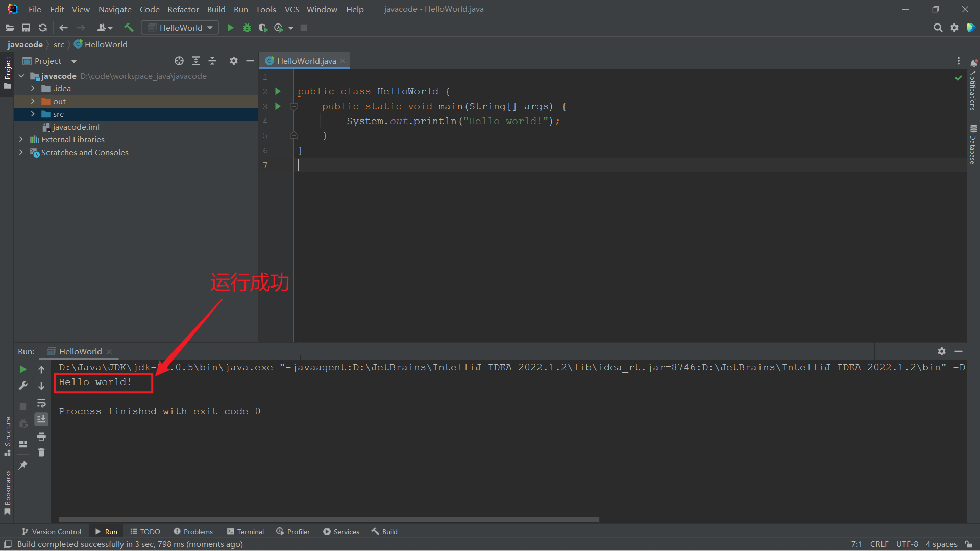The height and width of the screenshot is (551, 980).
Task: Toggle the Project side panel stripe button
Action: pyautogui.click(x=7, y=73)
